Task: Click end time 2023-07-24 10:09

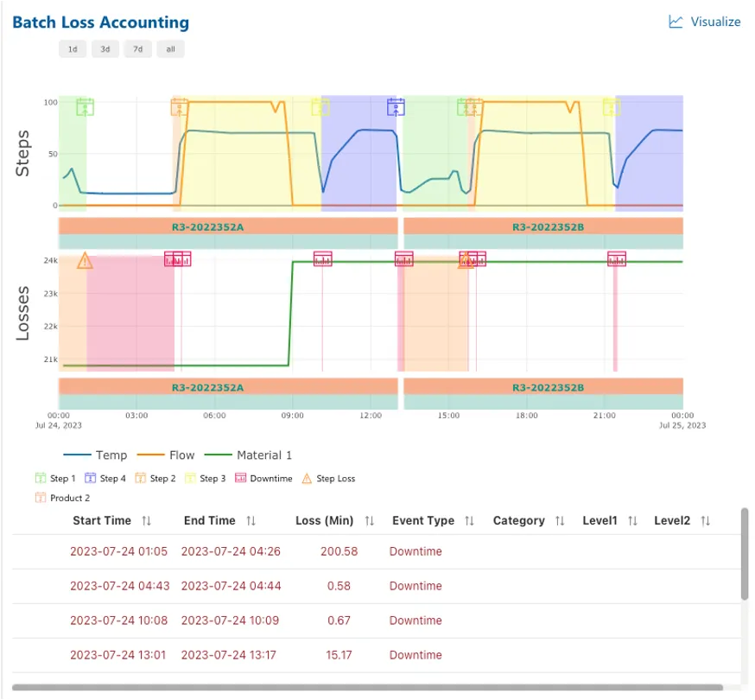Action: [230, 620]
